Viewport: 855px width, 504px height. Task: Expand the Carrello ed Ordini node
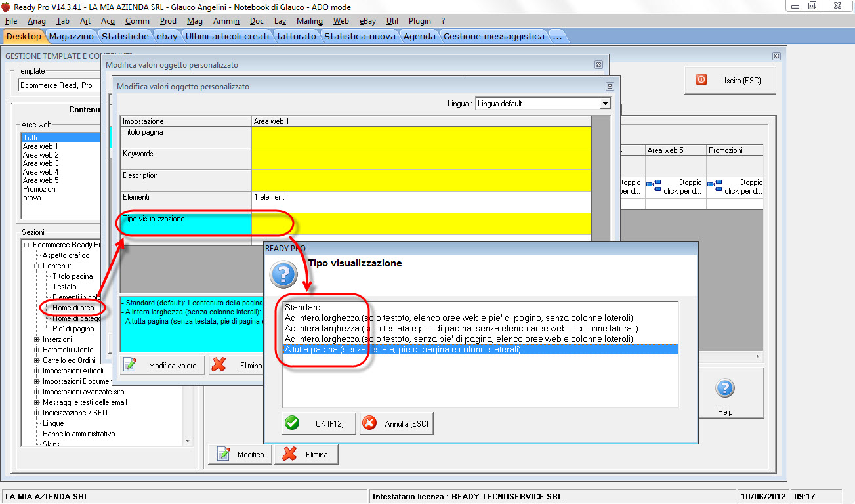(x=37, y=360)
